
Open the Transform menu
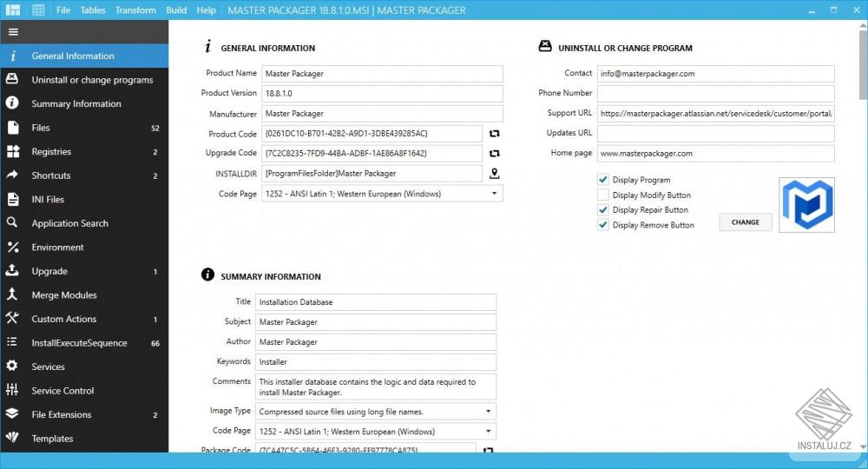(x=135, y=10)
